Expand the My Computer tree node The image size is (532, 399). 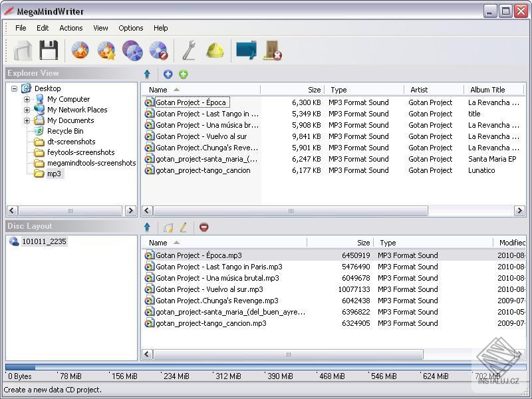[27, 99]
